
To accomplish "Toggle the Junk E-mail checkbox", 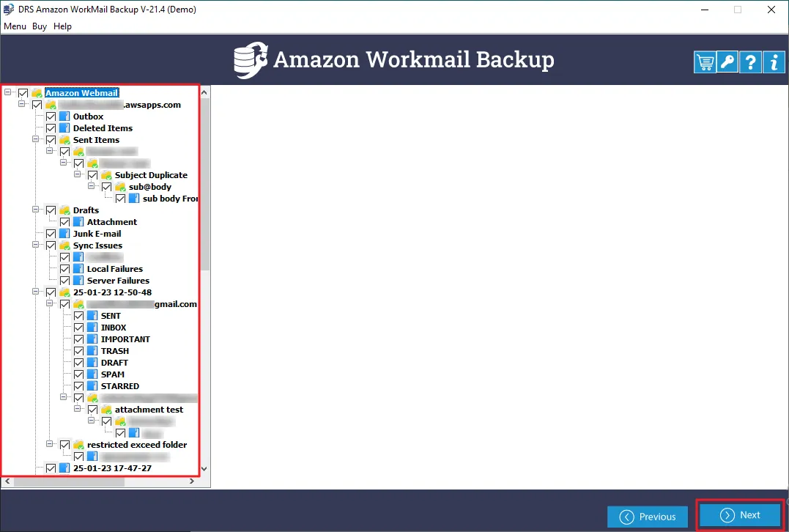I will 51,234.
